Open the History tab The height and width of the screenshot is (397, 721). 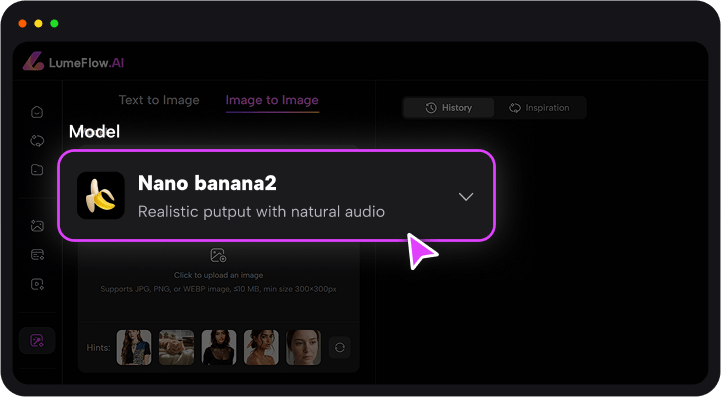pyautogui.click(x=449, y=108)
